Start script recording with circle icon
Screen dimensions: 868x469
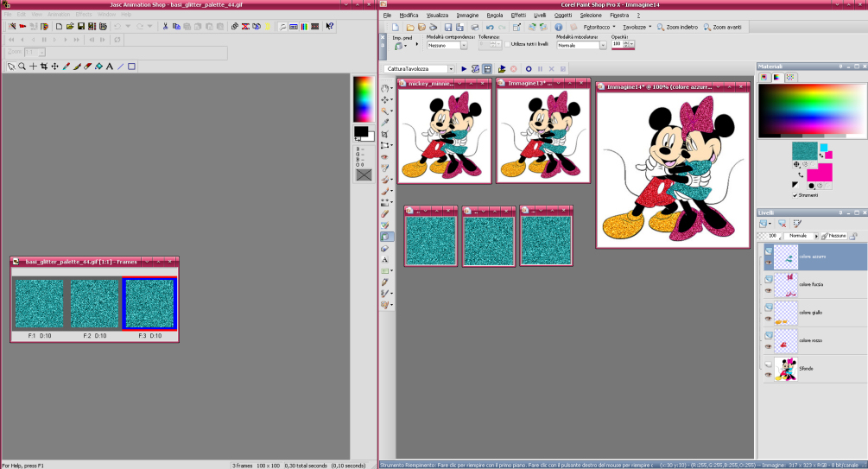point(528,69)
